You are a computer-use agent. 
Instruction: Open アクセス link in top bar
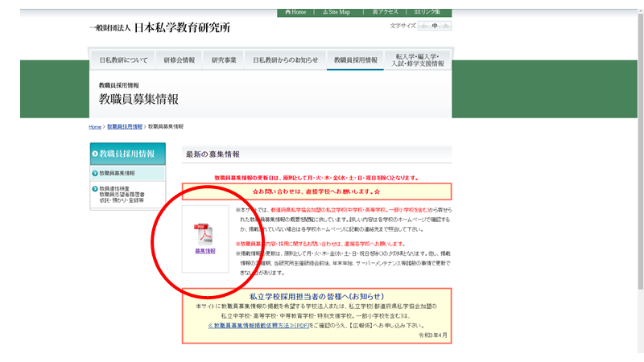click(386, 12)
